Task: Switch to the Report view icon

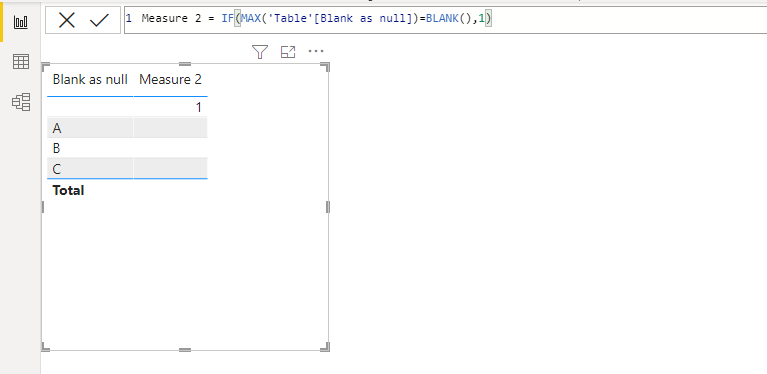Action: coord(21,22)
